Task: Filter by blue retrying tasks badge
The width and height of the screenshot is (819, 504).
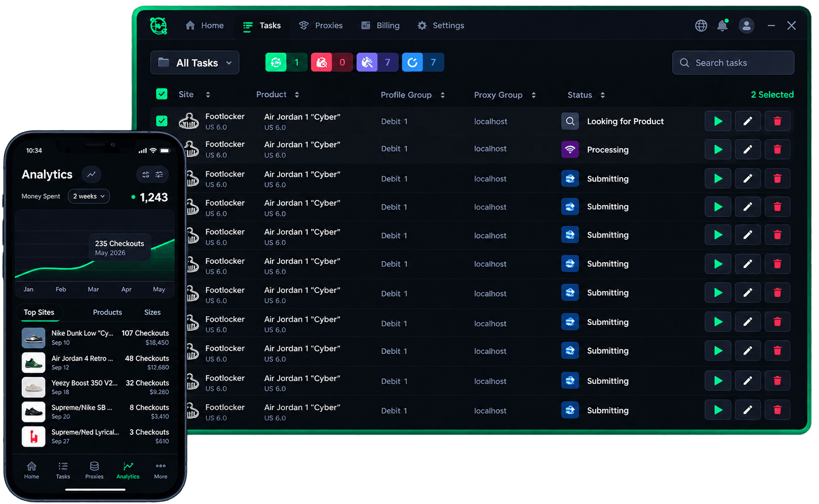Action: click(x=423, y=62)
